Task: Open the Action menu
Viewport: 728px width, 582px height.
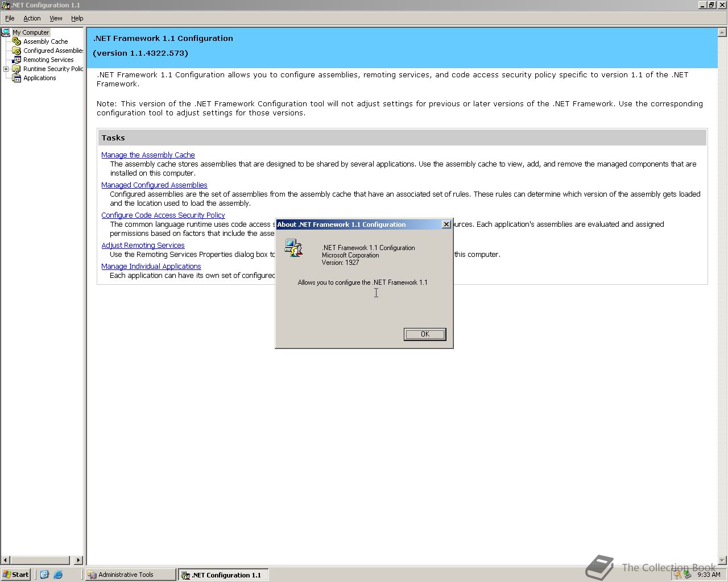Action: (x=32, y=18)
